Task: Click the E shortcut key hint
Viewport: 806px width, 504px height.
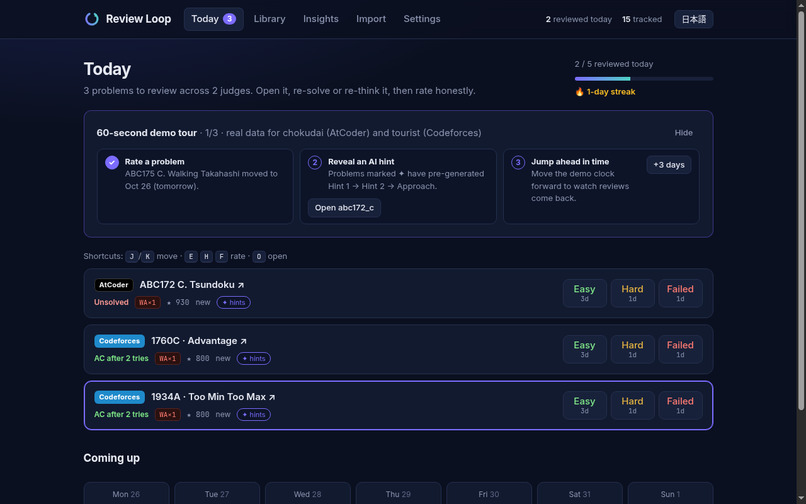Action: pos(191,256)
